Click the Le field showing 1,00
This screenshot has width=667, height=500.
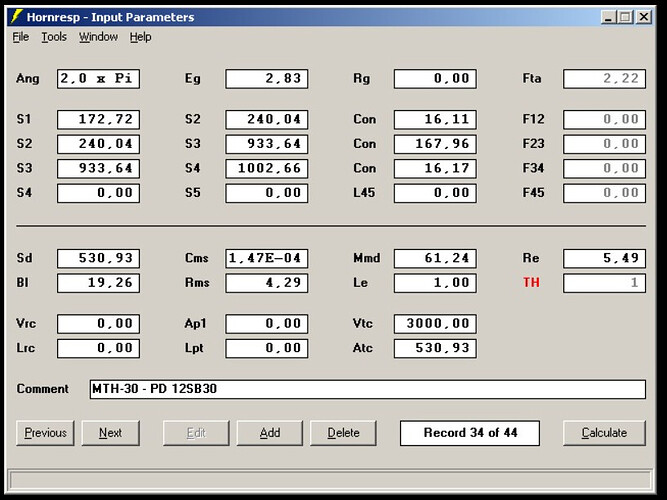pos(435,283)
